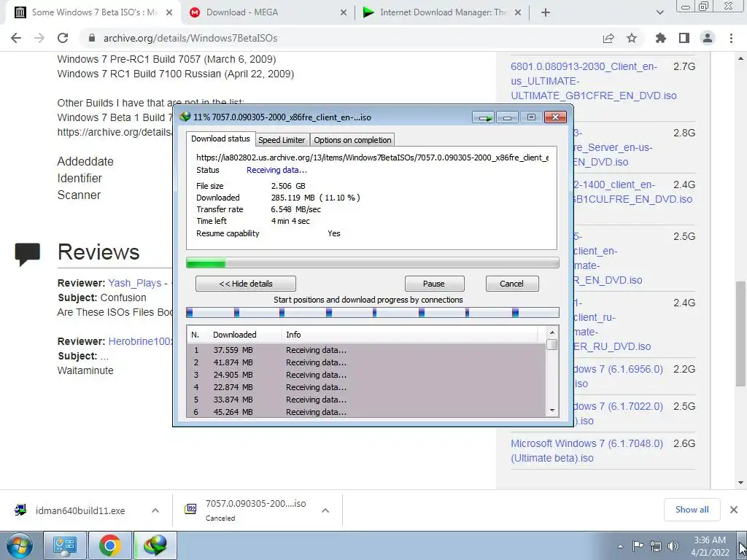Image resolution: width=747 pixels, height=560 pixels.
Task: Pause the IDM download
Action: 434,284
